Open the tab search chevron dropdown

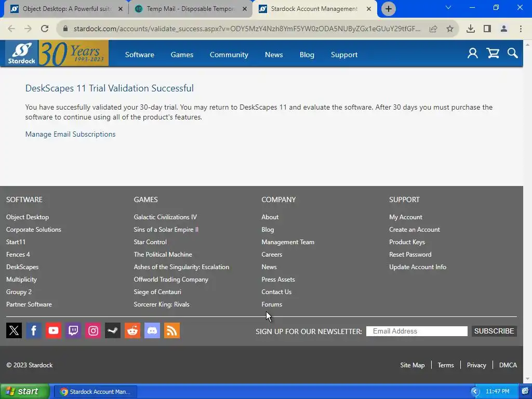tap(448, 7)
